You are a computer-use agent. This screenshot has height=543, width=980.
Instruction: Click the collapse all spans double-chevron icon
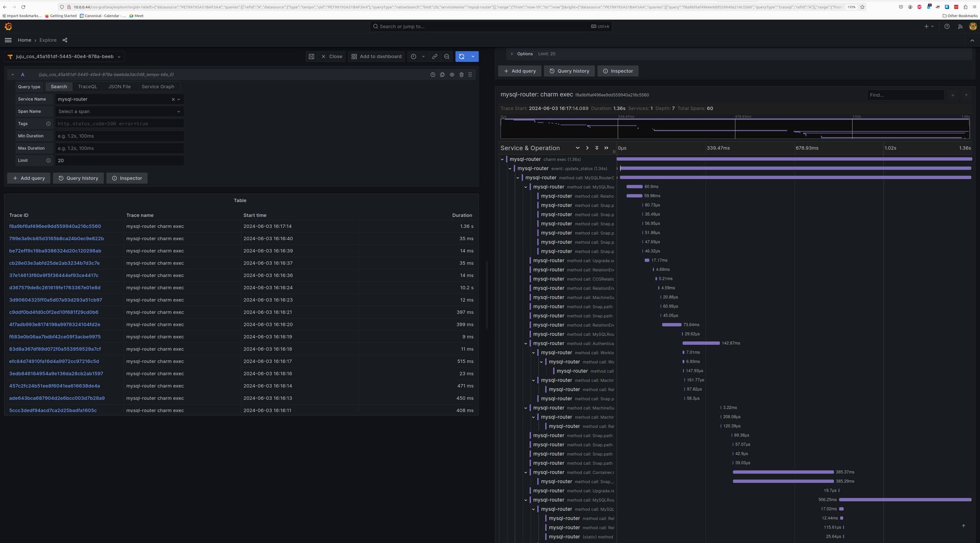coord(606,148)
